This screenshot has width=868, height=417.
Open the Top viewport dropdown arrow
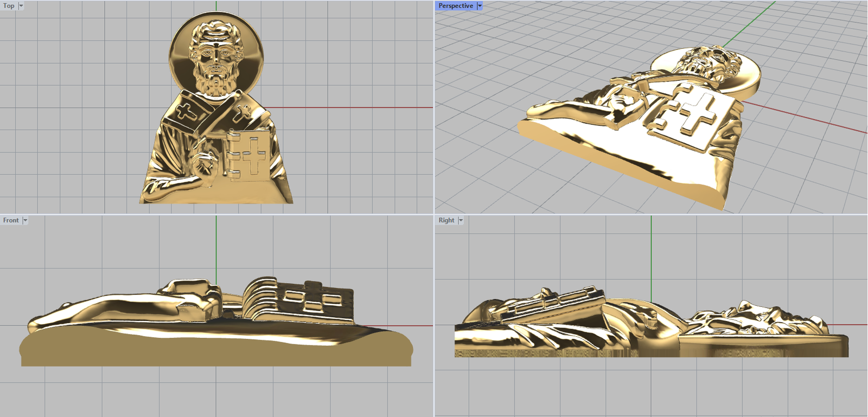tap(21, 6)
